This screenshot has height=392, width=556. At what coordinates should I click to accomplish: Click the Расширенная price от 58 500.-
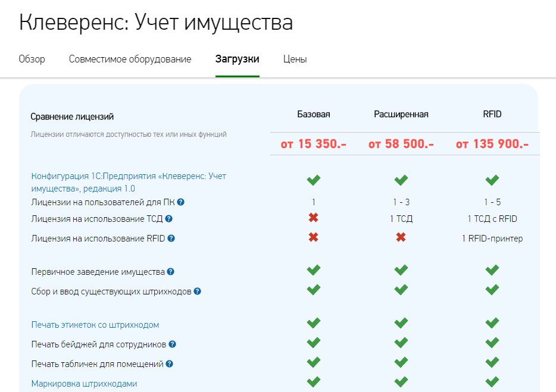click(401, 144)
